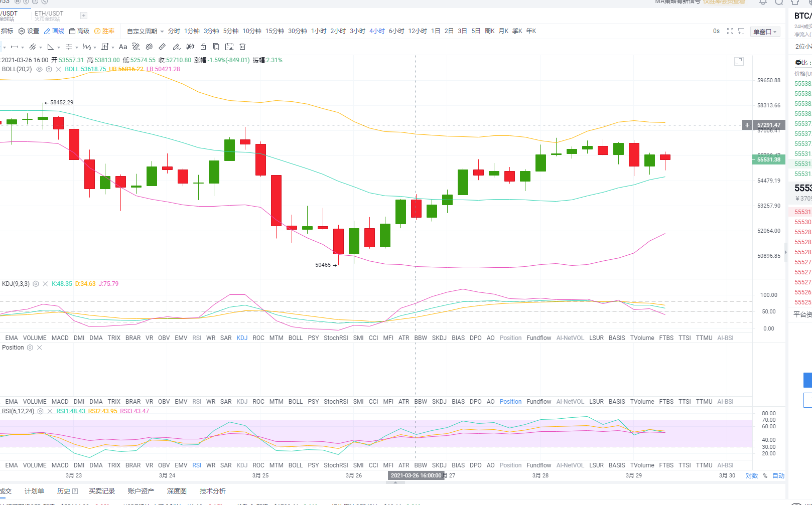Expand the triangle shape tool dropdown arrow
The image size is (812, 505).
pyautogui.click(x=59, y=47)
